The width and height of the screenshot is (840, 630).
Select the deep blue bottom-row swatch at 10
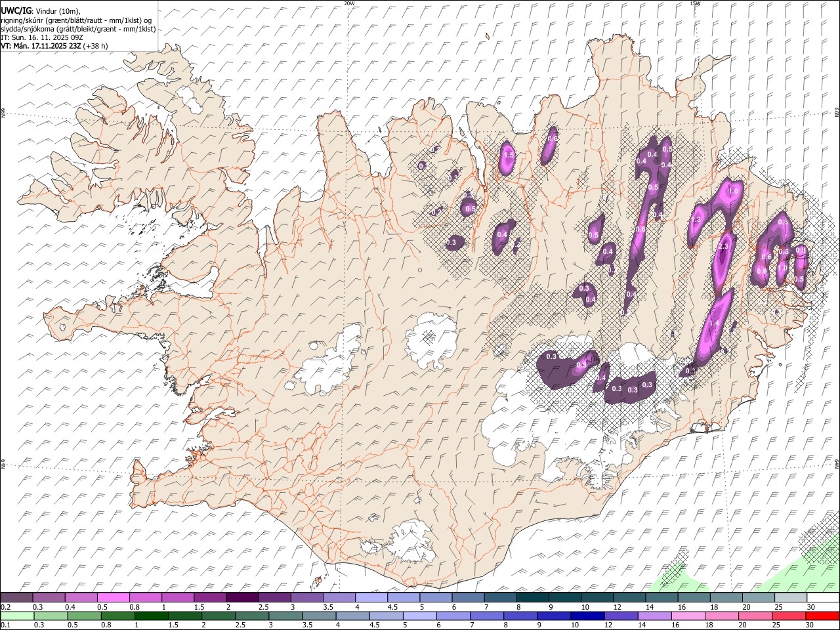tap(588, 616)
